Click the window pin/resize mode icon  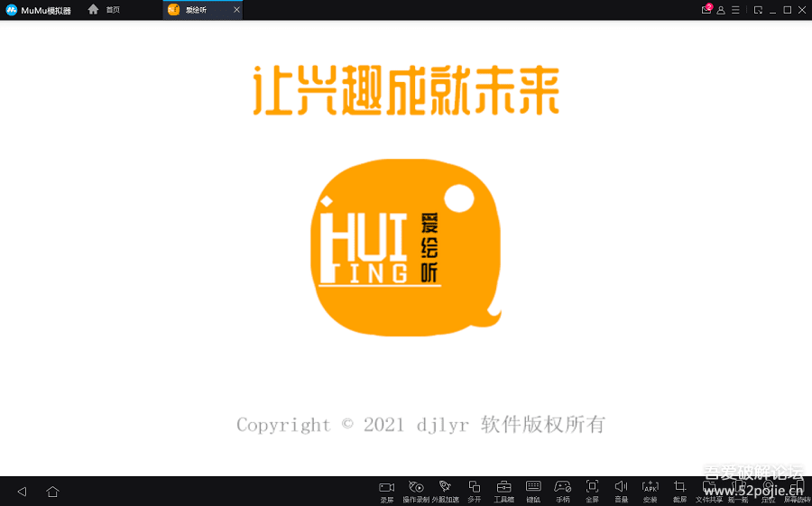coord(758,10)
